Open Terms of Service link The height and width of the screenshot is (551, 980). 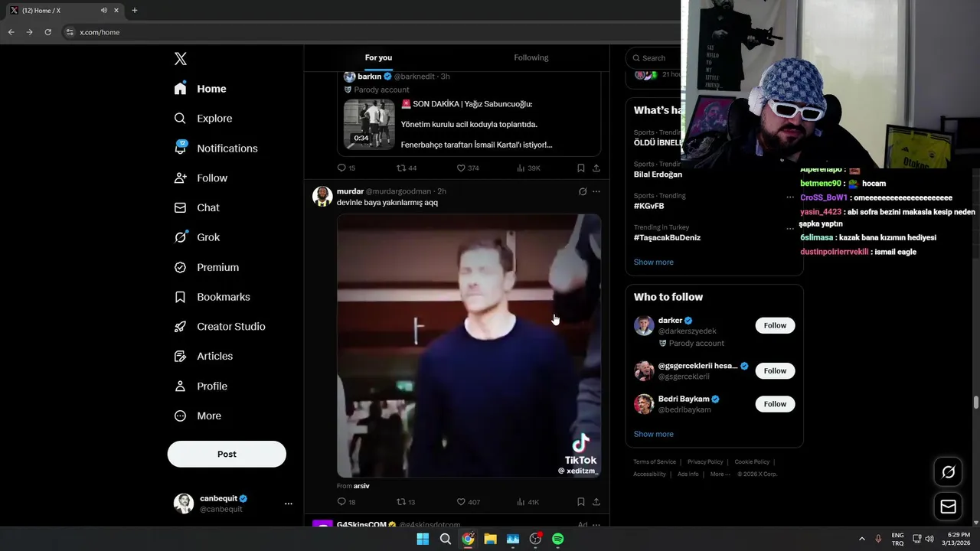[655, 461]
